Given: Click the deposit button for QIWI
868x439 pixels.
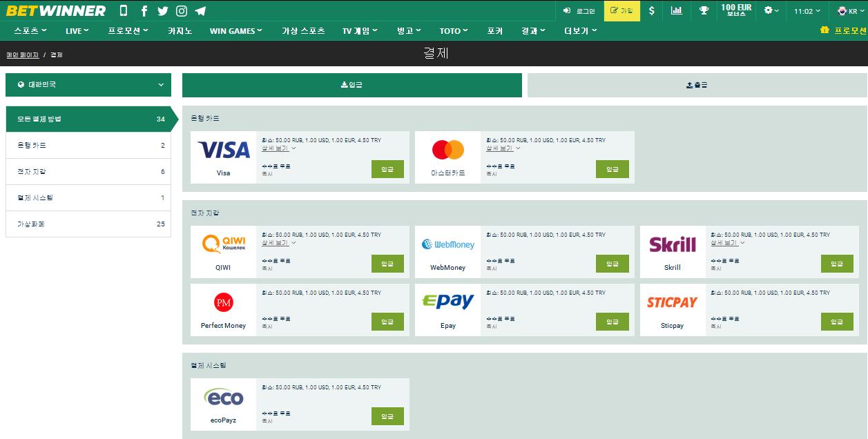Looking at the screenshot, I should click(387, 264).
